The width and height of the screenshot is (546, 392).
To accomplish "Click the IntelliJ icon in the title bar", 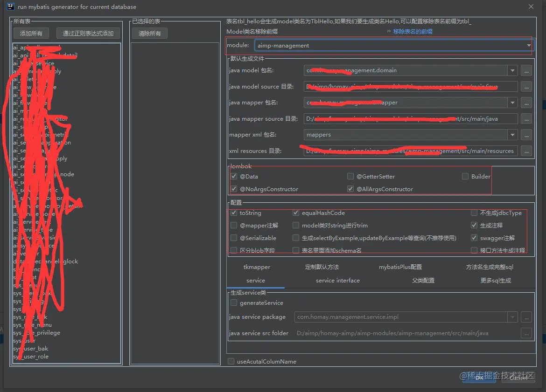I will pyautogui.click(x=11, y=7).
